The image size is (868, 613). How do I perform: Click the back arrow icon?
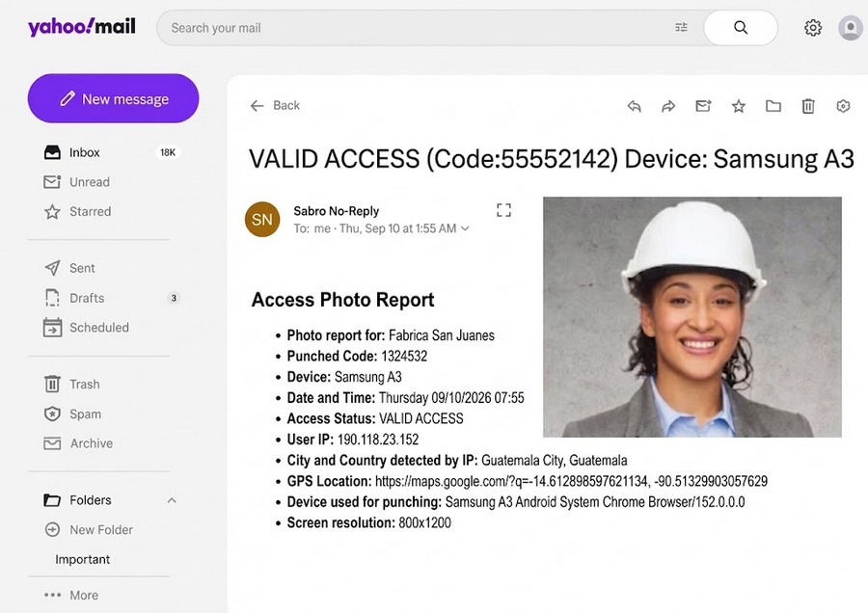pyautogui.click(x=257, y=106)
